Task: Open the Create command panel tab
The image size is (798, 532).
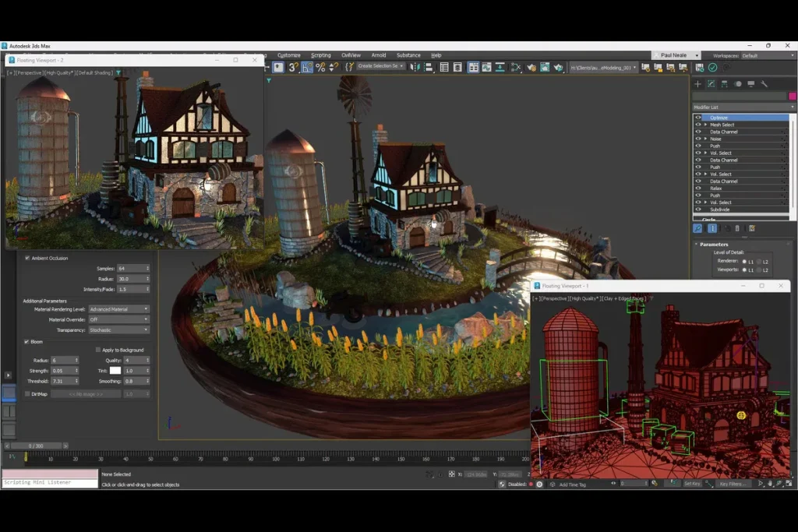Action: [697, 84]
